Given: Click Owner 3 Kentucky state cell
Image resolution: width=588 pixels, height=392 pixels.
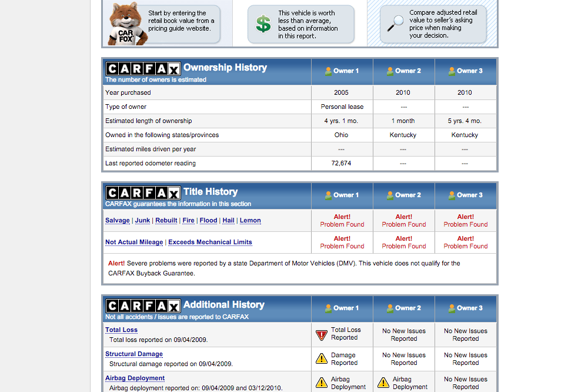Looking at the screenshot, I should tap(465, 135).
